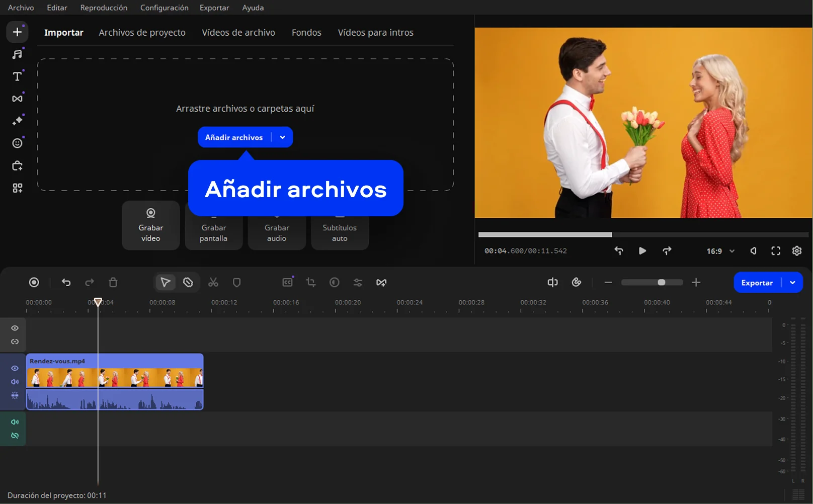Screen dimensions: 813x504
Task: Mute the Rendez-vous.mp4 track audio
Action: [15, 382]
